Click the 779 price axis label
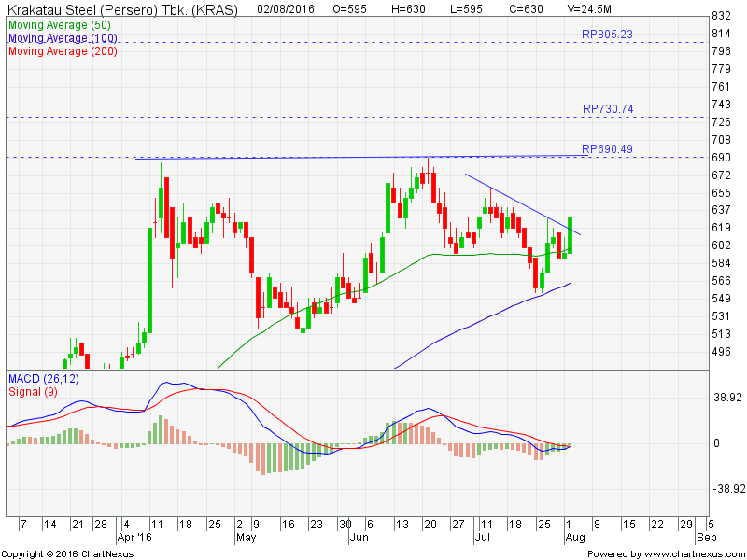 tap(721, 69)
